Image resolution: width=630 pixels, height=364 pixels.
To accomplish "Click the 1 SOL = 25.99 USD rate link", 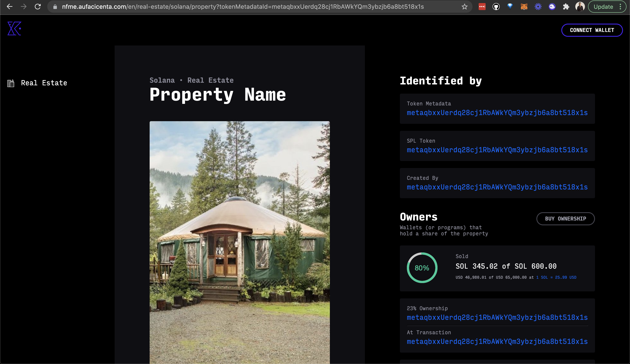I will pyautogui.click(x=556, y=277).
